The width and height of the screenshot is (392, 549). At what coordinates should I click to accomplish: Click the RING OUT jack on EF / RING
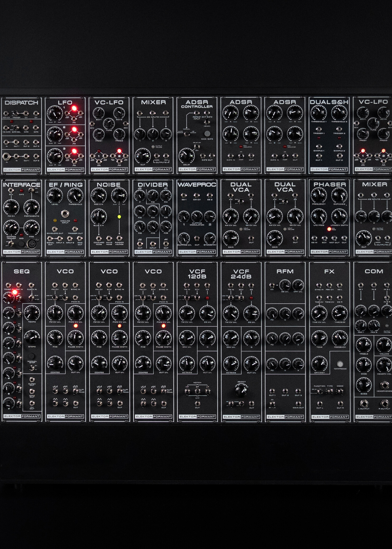point(80,239)
